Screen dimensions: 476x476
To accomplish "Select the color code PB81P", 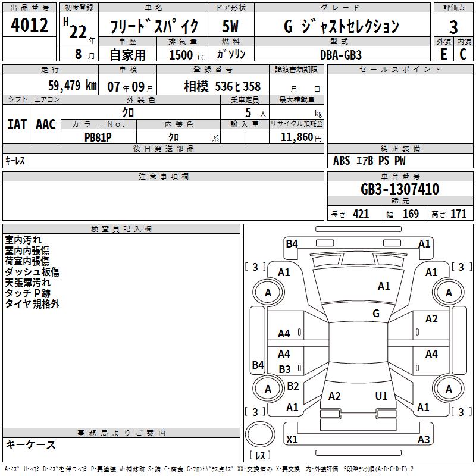I will click(98, 136).
